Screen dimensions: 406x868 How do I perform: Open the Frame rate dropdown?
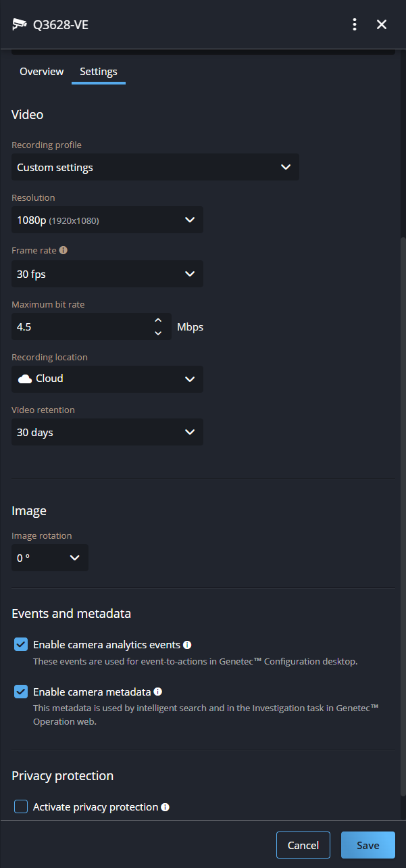[x=107, y=274]
